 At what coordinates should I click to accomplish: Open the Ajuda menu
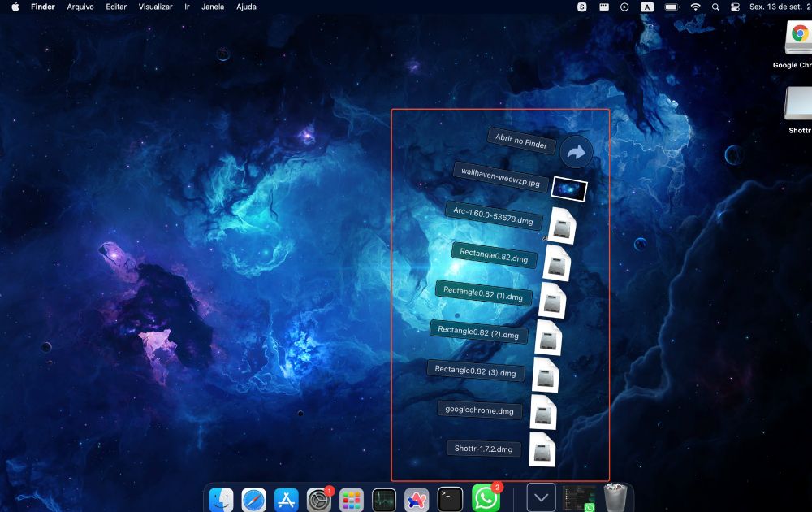247,7
